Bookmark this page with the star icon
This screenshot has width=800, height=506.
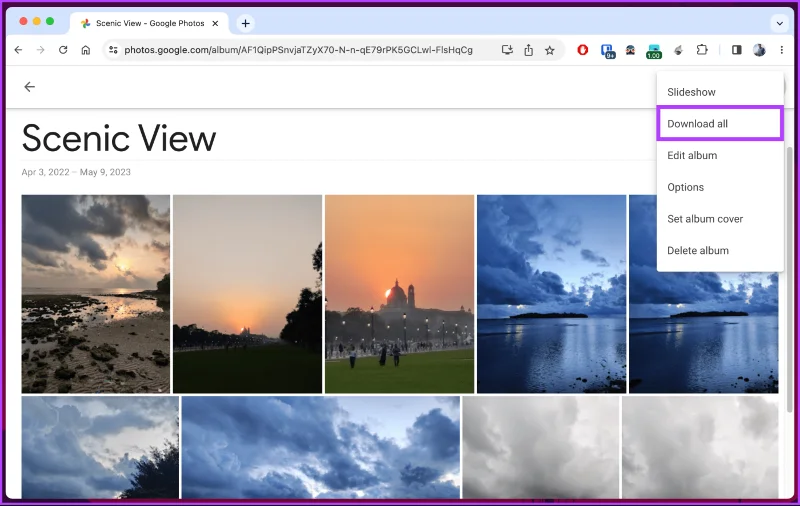(549, 50)
